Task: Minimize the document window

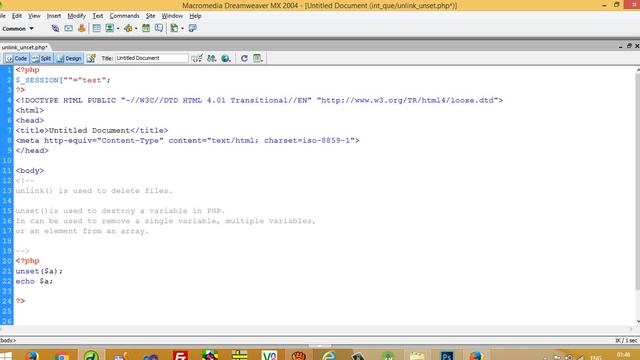Action: pyautogui.click(x=620, y=46)
